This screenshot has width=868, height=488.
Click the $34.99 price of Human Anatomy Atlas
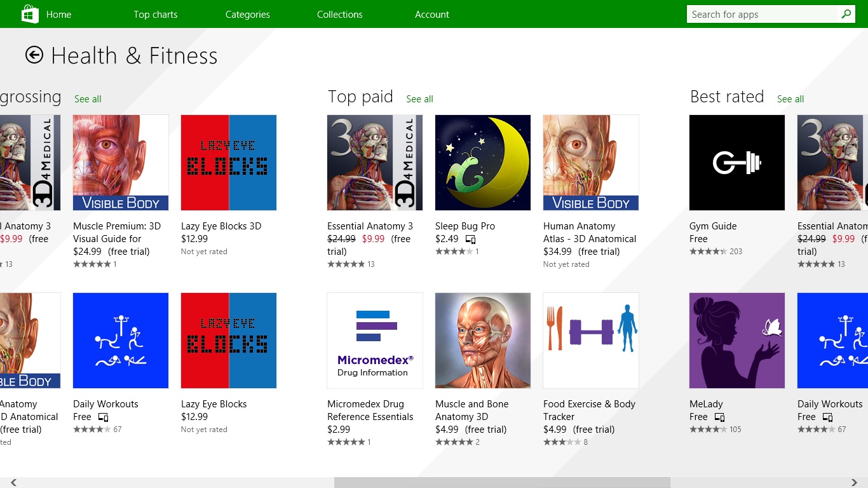[x=557, y=252]
